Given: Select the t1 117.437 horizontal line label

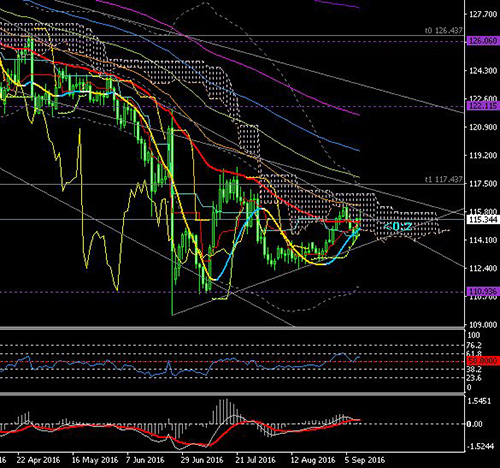Looking at the screenshot, I should [x=444, y=179].
